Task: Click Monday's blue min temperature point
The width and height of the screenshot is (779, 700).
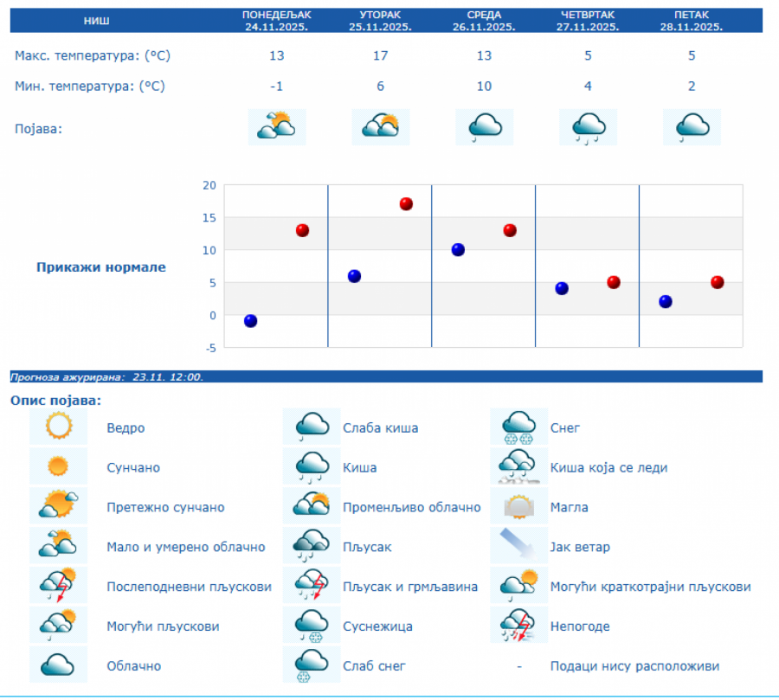Action: tap(251, 321)
